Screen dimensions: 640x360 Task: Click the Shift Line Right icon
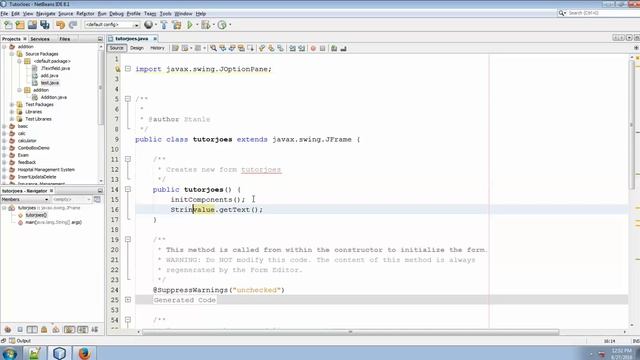(302, 48)
